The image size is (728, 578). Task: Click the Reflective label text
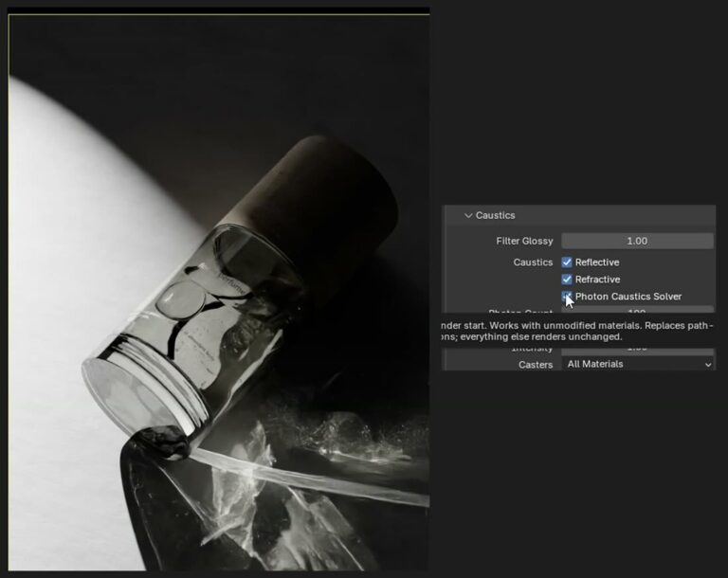coord(597,262)
